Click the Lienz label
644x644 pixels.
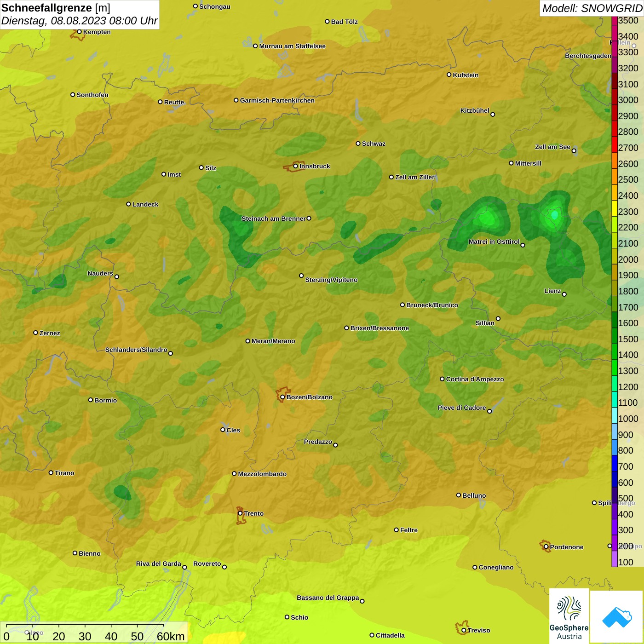tap(552, 291)
